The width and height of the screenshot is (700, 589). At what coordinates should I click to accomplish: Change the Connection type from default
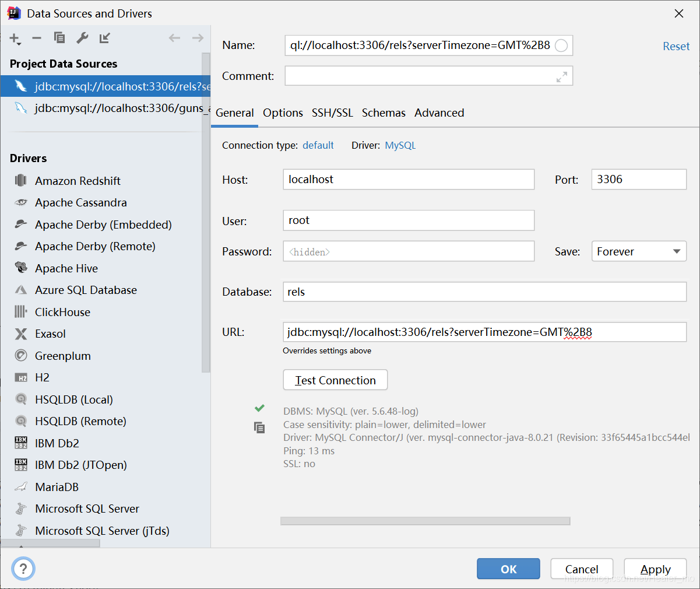318,145
